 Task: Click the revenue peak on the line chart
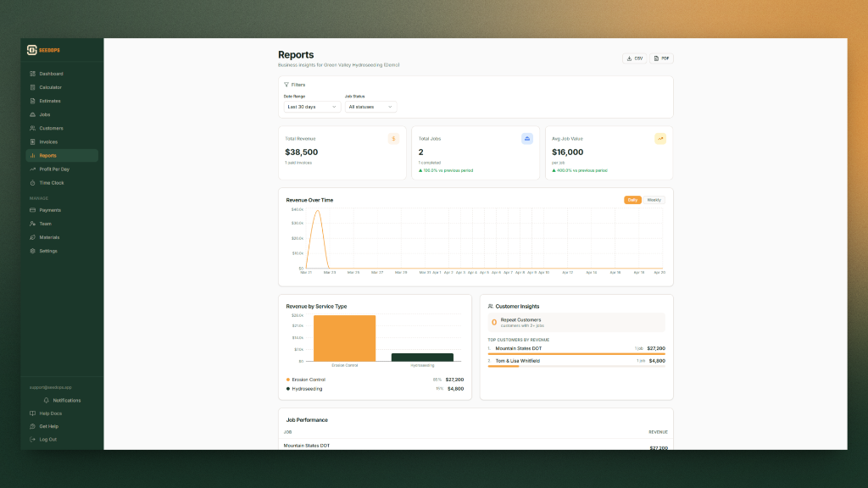tap(318, 211)
